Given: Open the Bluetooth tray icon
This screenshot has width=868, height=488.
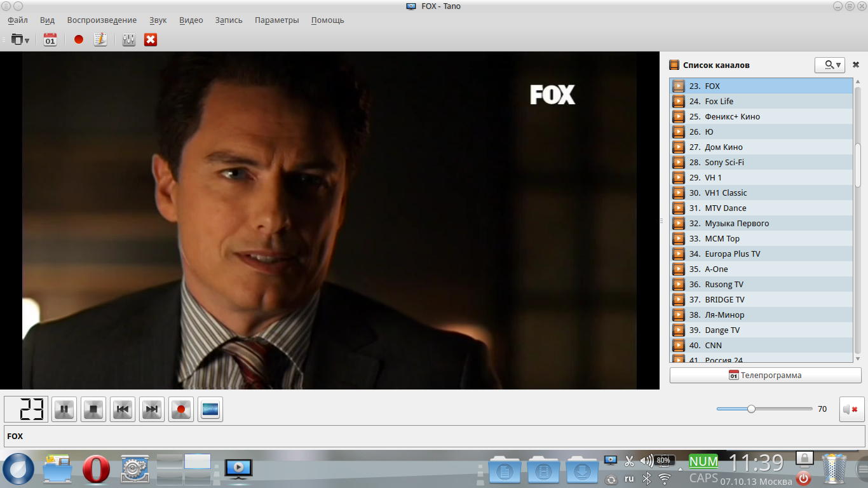Looking at the screenshot, I should click(x=647, y=478).
